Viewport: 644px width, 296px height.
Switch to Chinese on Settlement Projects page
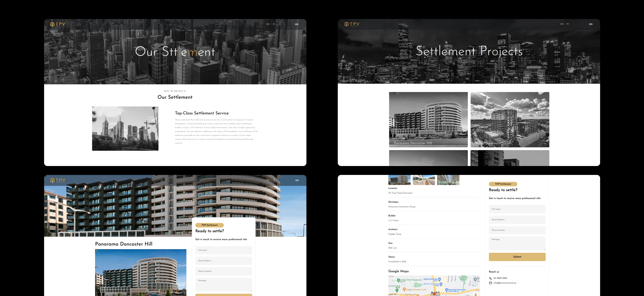coord(568,24)
